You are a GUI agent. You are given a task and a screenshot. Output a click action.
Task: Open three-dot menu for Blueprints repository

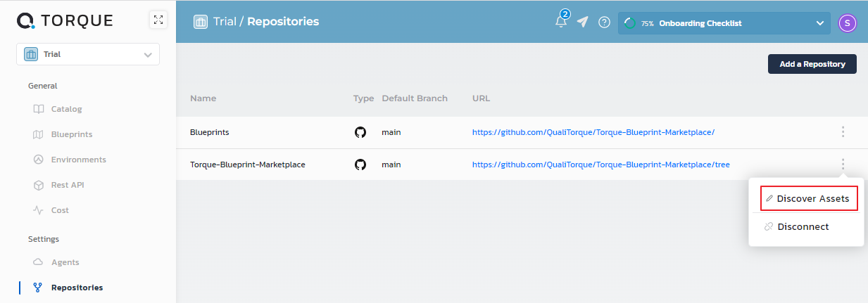tap(843, 132)
